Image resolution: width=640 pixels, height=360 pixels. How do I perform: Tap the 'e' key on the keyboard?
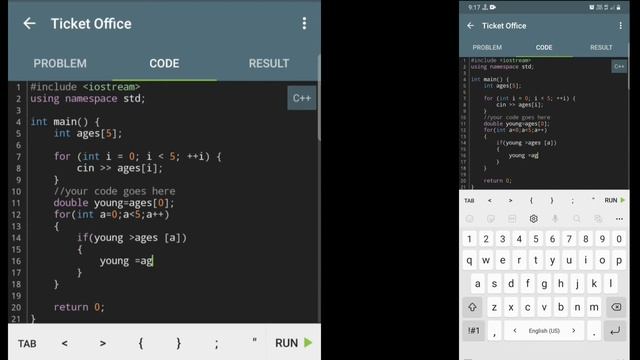tap(502, 260)
